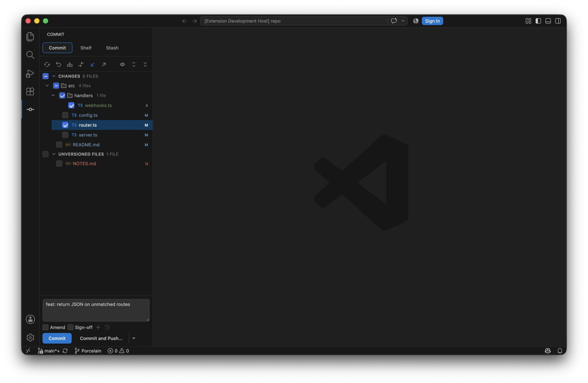Toggle the bottom panel layout icon
The width and height of the screenshot is (588, 383).
pos(548,21)
